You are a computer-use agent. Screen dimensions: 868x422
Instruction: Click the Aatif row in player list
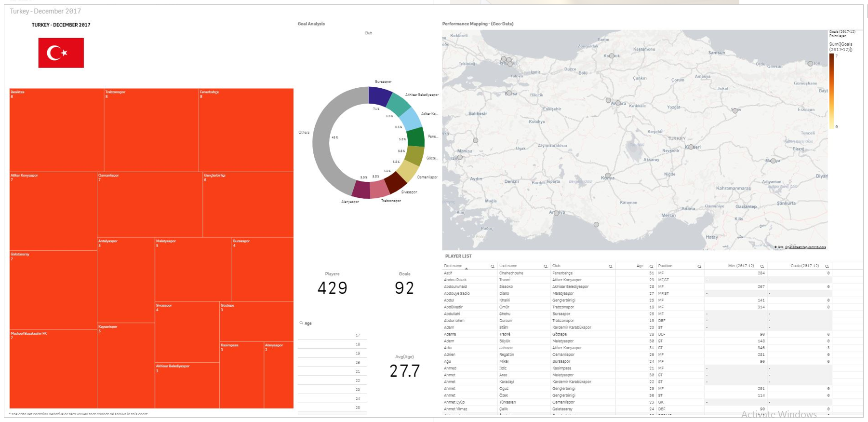click(470, 273)
